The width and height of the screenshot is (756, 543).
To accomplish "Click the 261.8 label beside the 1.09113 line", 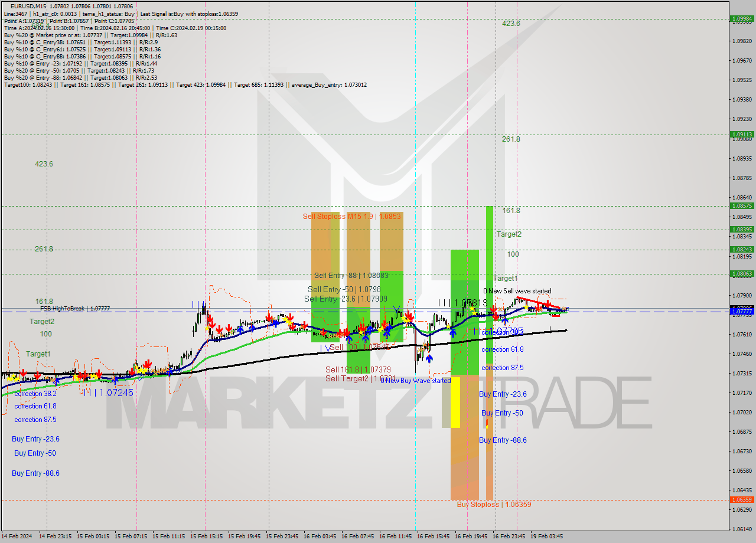I will point(511,139).
